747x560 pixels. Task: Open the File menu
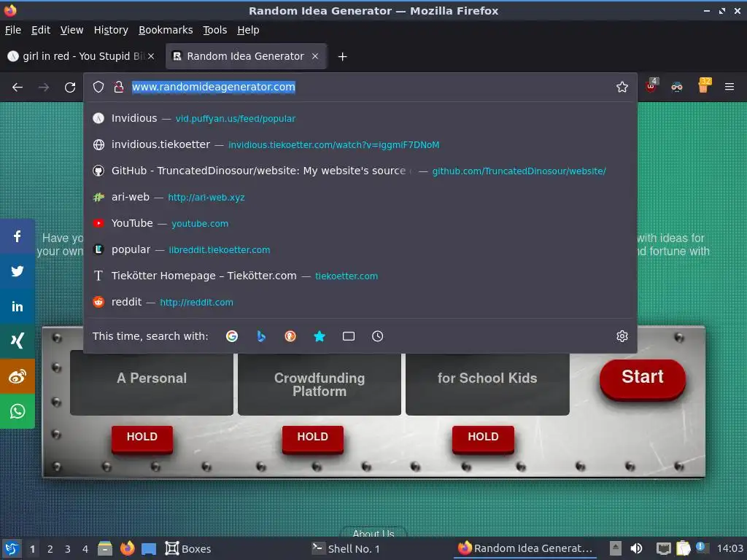tap(13, 30)
